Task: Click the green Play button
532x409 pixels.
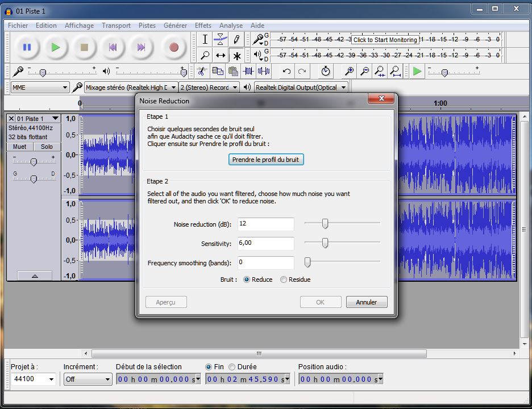Action: point(55,48)
